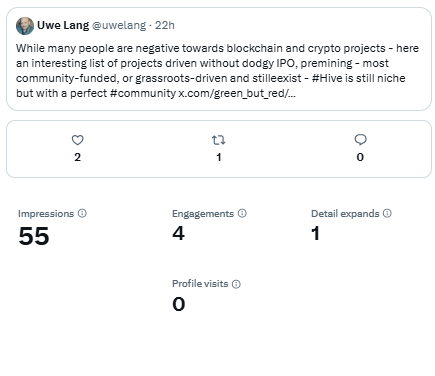This screenshot has height=376, width=435.
Task: Click the 22h timestamp
Action: point(165,25)
